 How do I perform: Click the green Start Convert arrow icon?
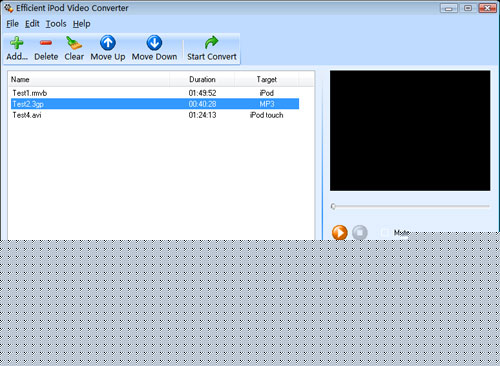tap(211, 42)
